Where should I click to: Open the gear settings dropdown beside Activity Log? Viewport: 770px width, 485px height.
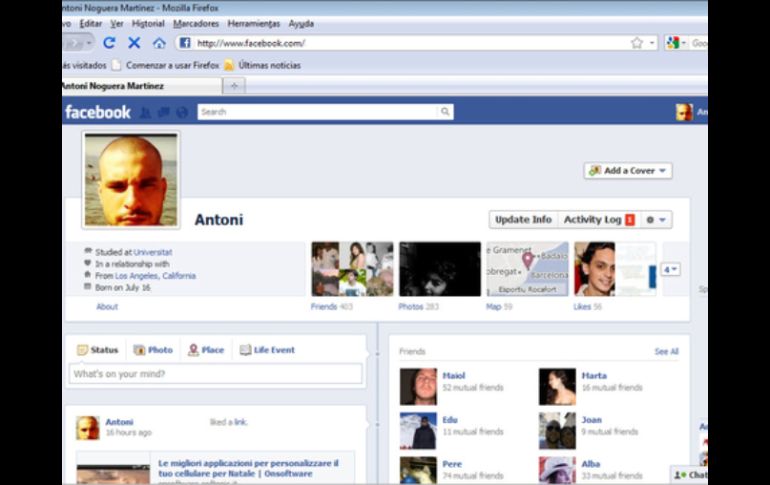(x=657, y=220)
